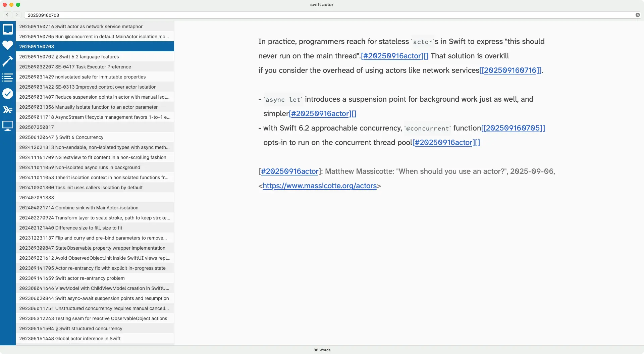Open the https://www.massicotte.org/actors URL
644x354 pixels.
click(320, 186)
